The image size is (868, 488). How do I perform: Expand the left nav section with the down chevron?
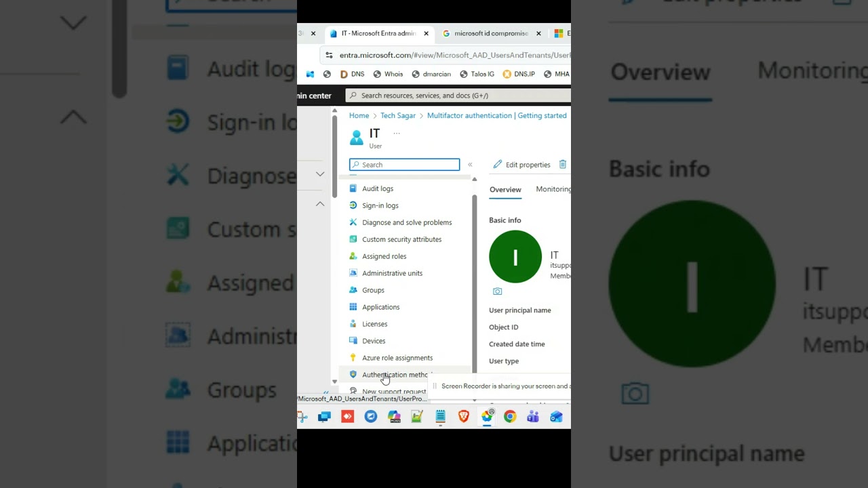coord(320,174)
